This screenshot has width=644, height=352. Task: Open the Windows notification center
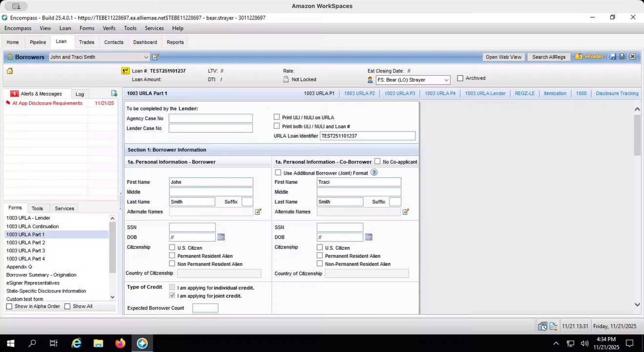point(630,343)
